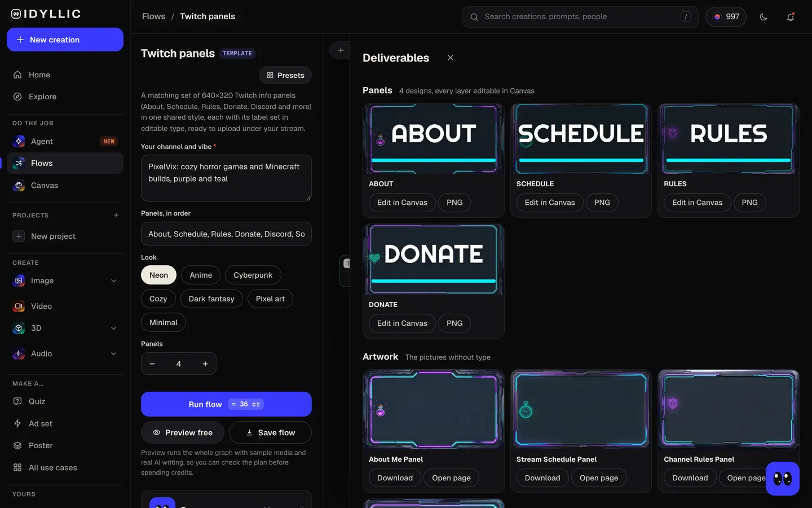This screenshot has width=812, height=508.
Task: Expand the 3D submenu
Action: pos(113,328)
